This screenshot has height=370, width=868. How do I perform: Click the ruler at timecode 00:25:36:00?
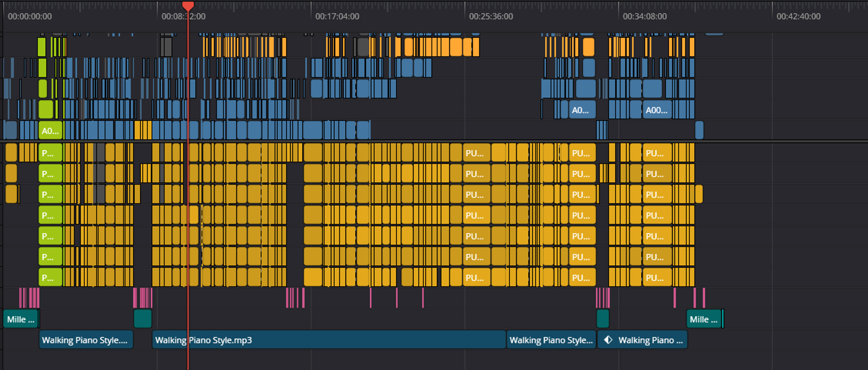coord(491,16)
